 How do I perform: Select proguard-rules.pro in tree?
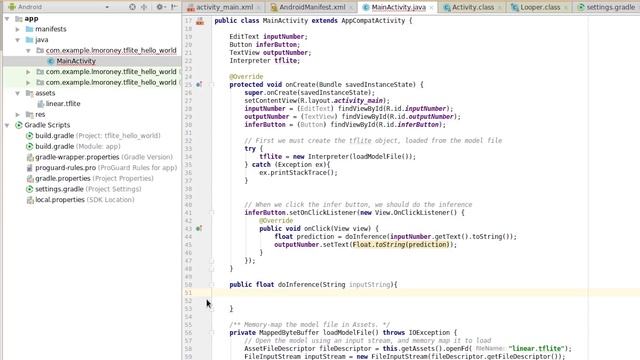(106, 168)
